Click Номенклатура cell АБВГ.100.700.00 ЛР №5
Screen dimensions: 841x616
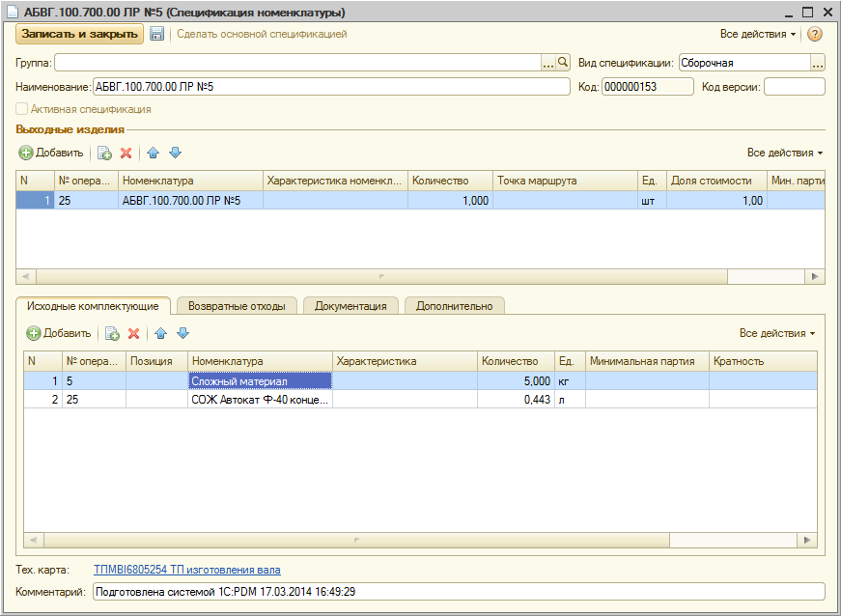tap(190, 201)
